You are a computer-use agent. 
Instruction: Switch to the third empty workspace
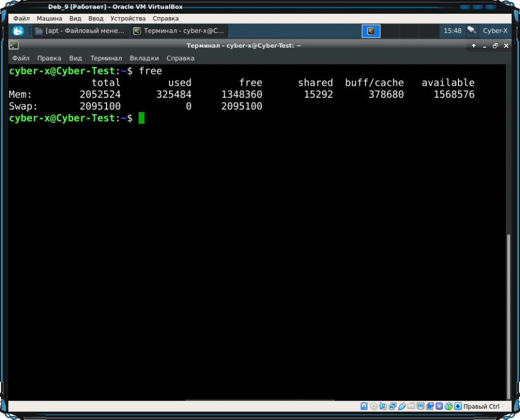(409, 31)
